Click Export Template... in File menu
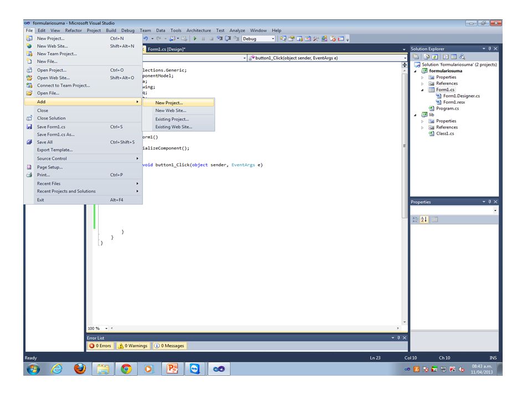 click(x=83, y=150)
